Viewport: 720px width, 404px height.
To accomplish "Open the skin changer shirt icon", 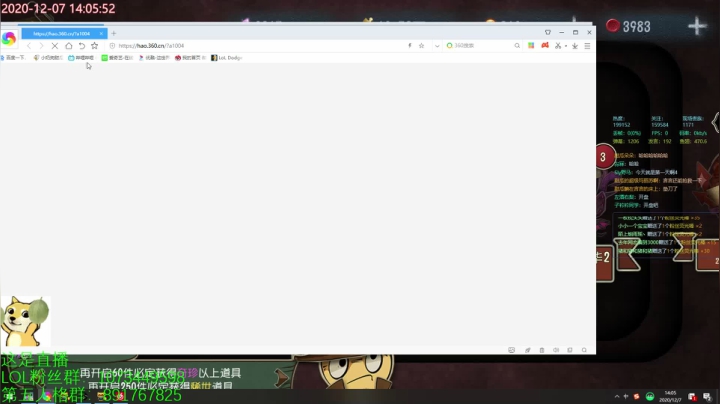I will pyautogui.click(x=548, y=33).
